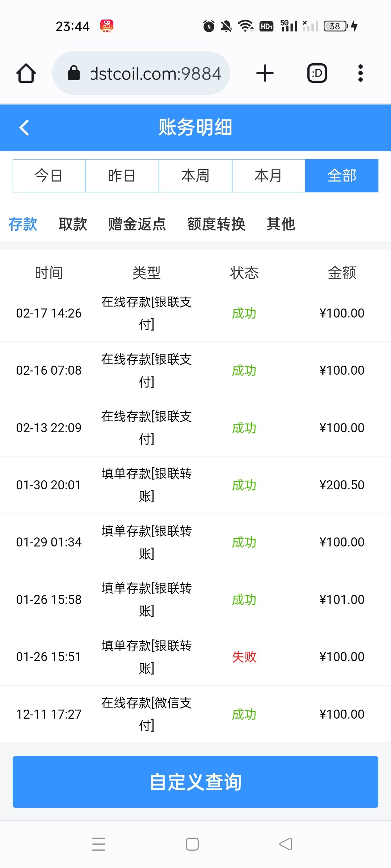Go back with the header arrow
Screen dimensions: 391x868
click(24, 128)
